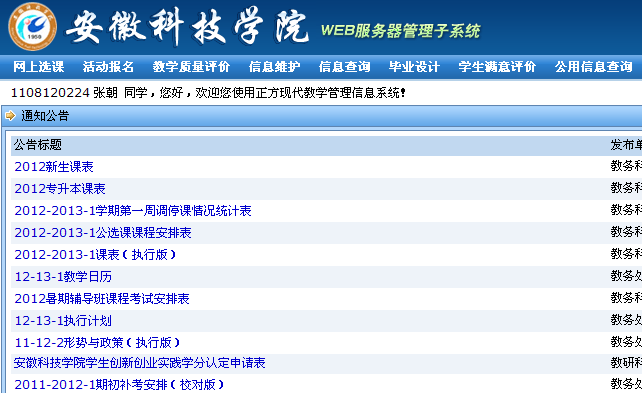Click the 通知公告 section title
Viewport: 642px width, 393px height.
45,116
